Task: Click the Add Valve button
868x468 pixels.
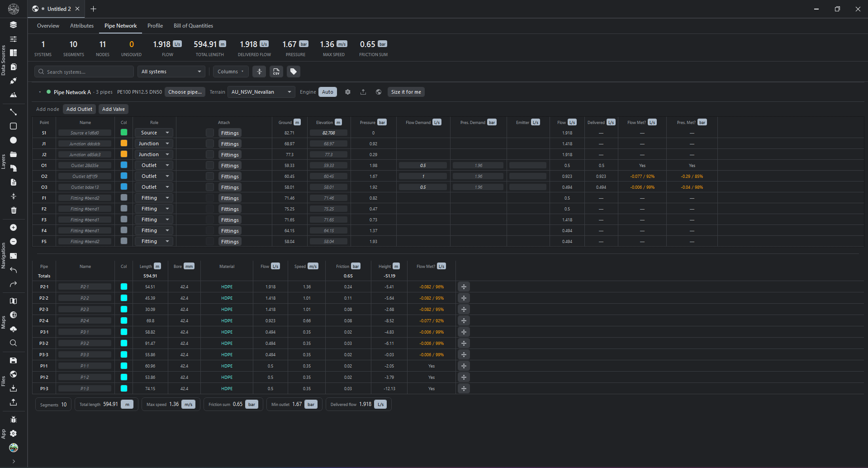Action: 114,109
